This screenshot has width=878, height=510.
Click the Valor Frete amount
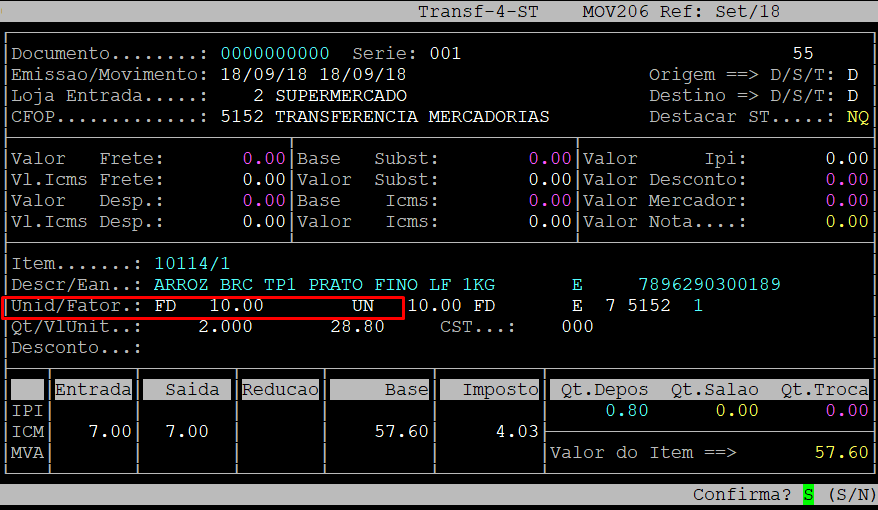[x=264, y=159]
